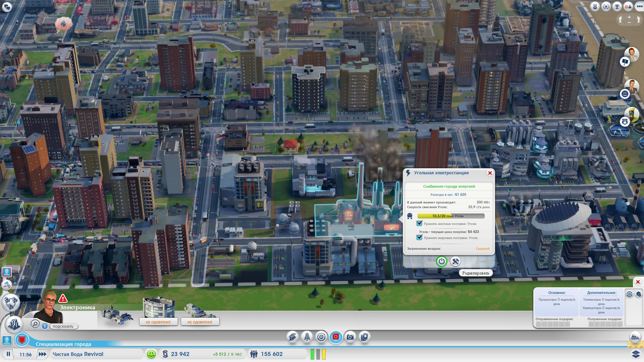
Task: Set game speed with fast-forward arrows
Action: coord(42,354)
